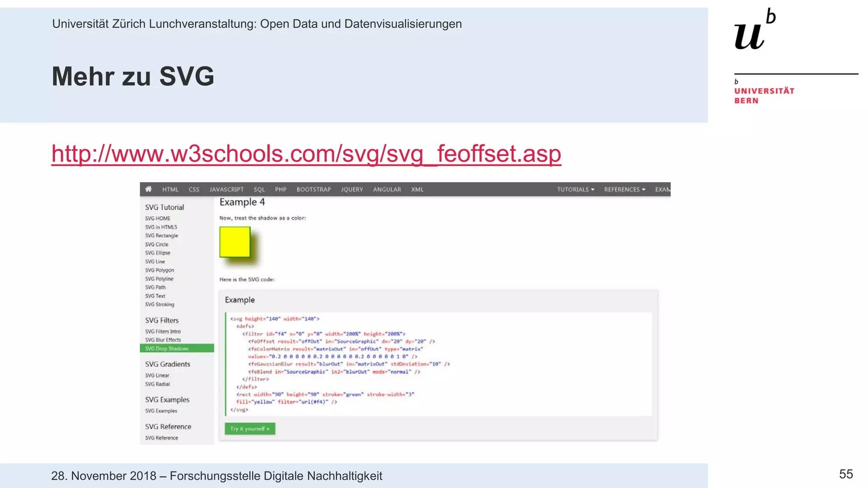Click the 'SVG Filters' sidebar heading

(162, 320)
